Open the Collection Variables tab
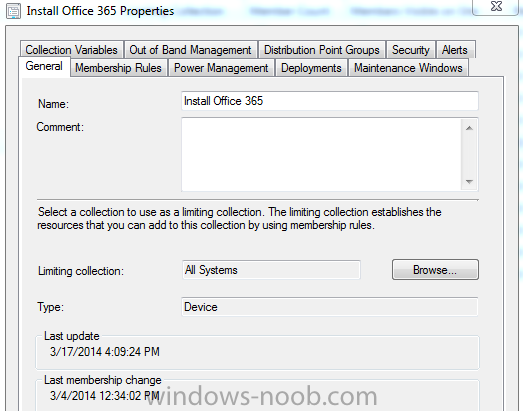 point(71,50)
